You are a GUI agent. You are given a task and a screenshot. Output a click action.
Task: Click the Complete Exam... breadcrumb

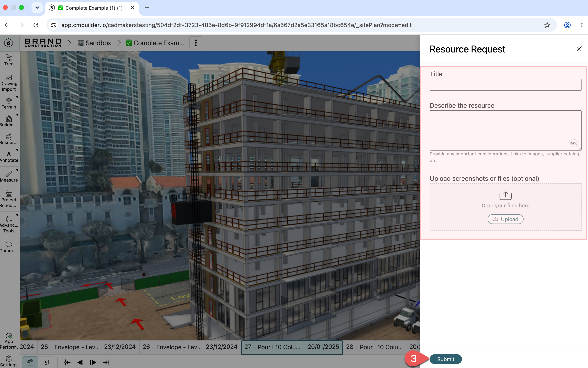click(x=155, y=43)
